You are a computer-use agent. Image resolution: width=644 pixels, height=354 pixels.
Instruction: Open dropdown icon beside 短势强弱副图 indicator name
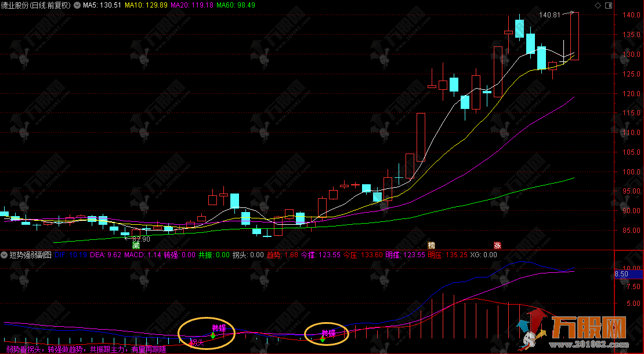point(5,255)
